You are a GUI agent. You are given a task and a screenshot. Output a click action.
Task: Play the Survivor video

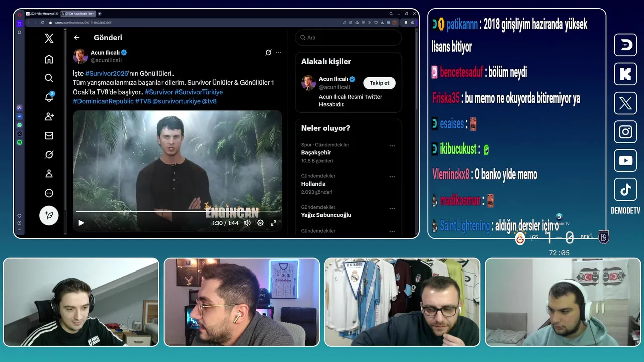[81, 223]
